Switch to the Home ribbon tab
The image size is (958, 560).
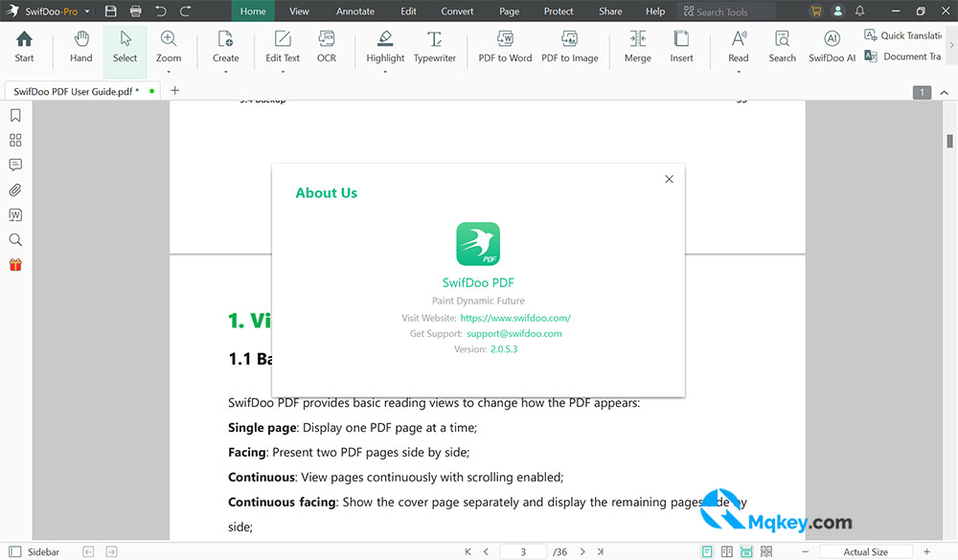coord(253,11)
